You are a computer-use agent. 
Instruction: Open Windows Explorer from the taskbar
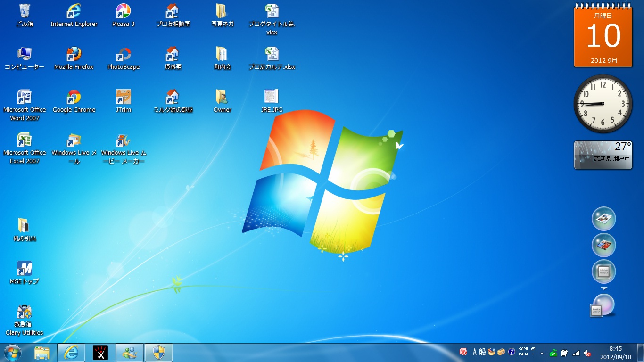(x=42, y=353)
